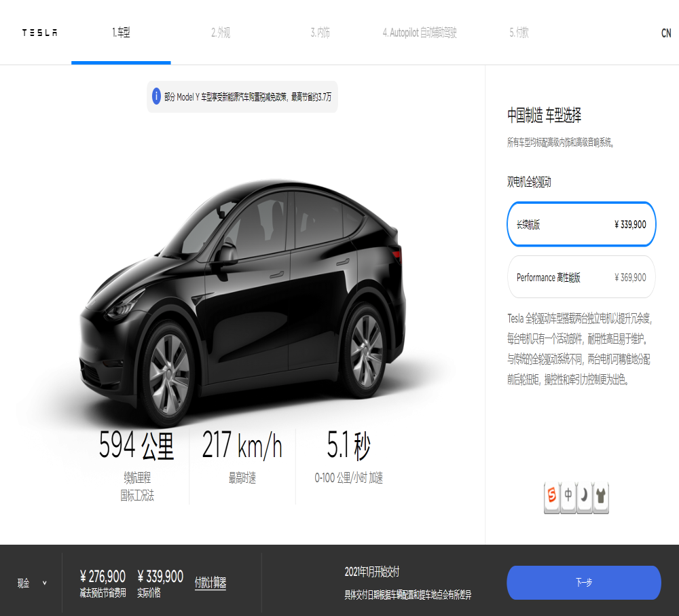Open the 5.付款 step tab
This screenshot has height=616, width=679.
[x=519, y=33]
